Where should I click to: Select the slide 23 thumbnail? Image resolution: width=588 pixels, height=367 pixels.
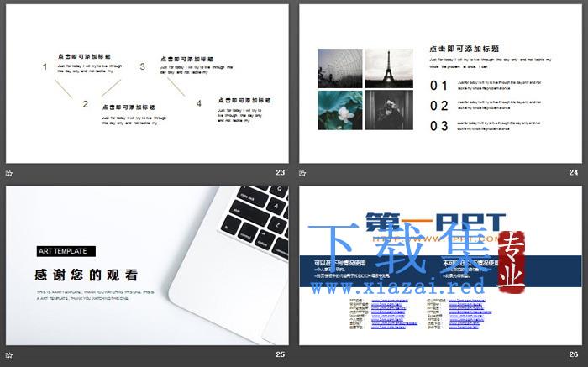(x=147, y=84)
